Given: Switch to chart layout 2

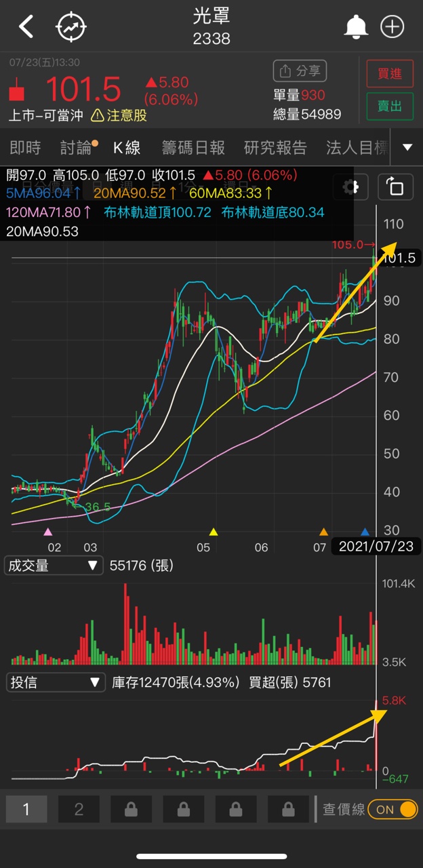Looking at the screenshot, I should [x=79, y=809].
